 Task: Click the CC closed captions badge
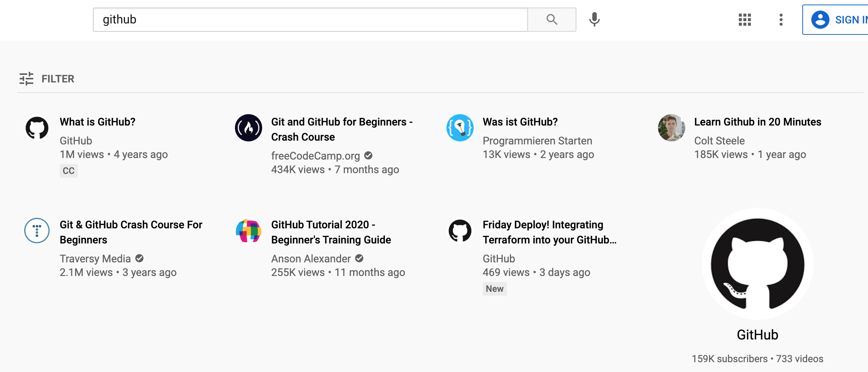[69, 171]
